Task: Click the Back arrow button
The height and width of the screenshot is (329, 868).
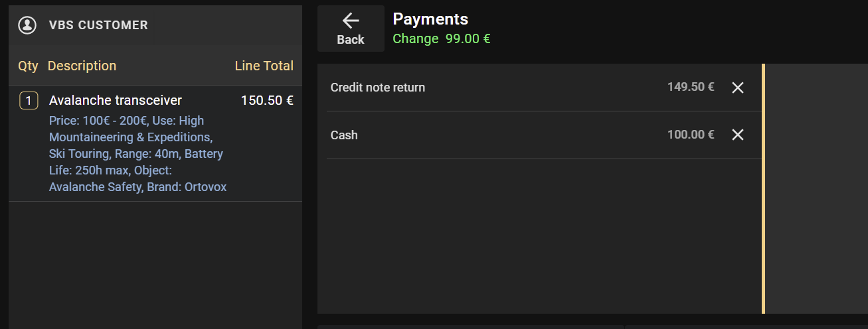Action: [351, 29]
